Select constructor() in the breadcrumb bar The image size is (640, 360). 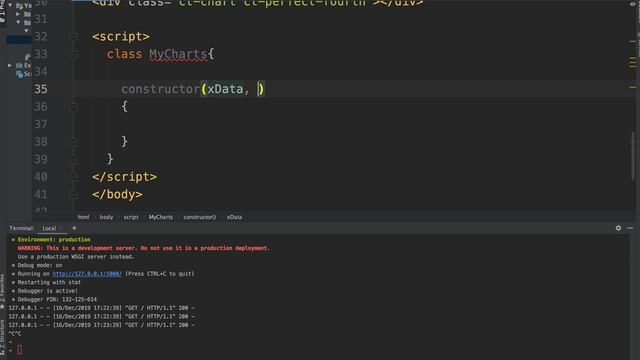tap(200, 217)
